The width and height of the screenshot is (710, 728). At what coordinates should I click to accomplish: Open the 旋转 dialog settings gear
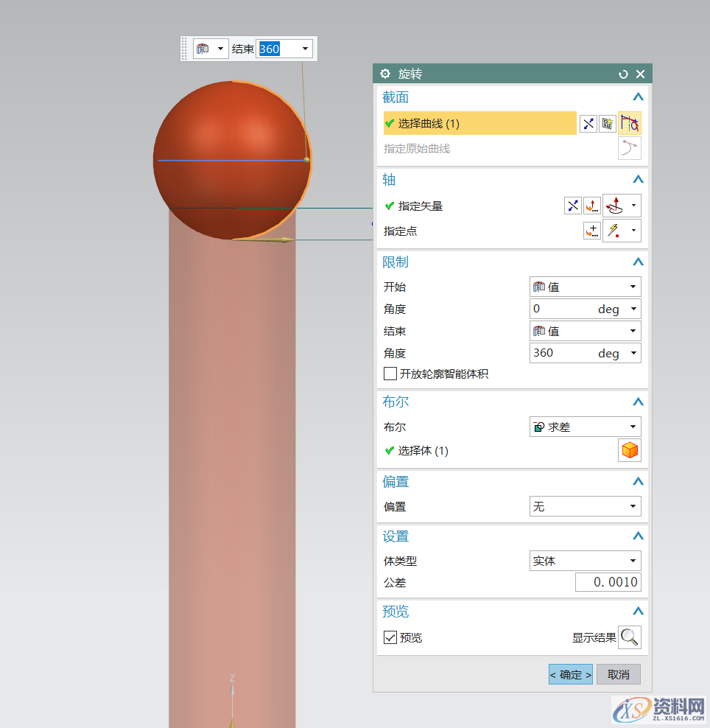click(x=385, y=74)
